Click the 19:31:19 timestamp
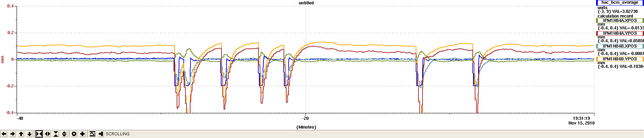Image resolution: width=644 pixels, height=138 pixels. click(x=581, y=118)
